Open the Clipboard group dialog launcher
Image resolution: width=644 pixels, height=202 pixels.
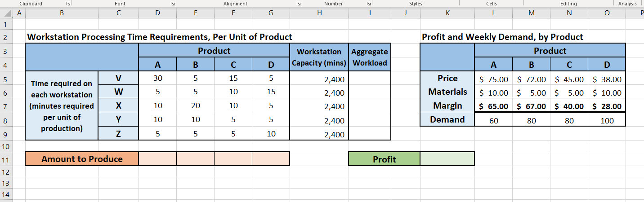(68, 4)
